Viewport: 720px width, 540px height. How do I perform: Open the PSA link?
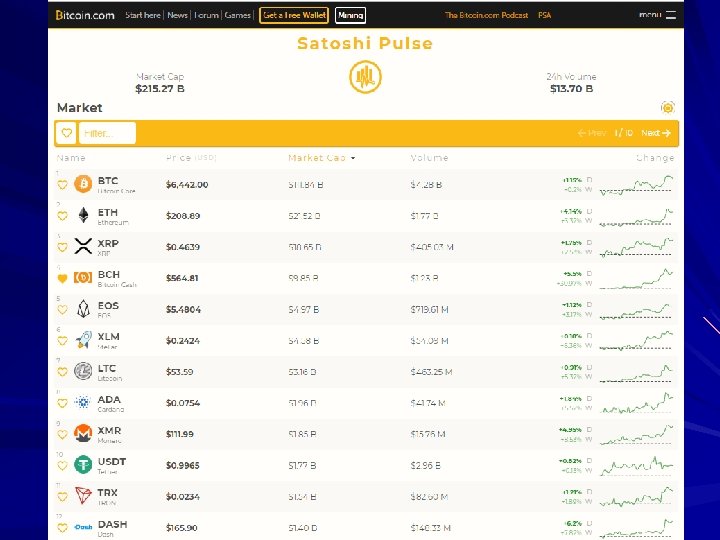coord(545,15)
